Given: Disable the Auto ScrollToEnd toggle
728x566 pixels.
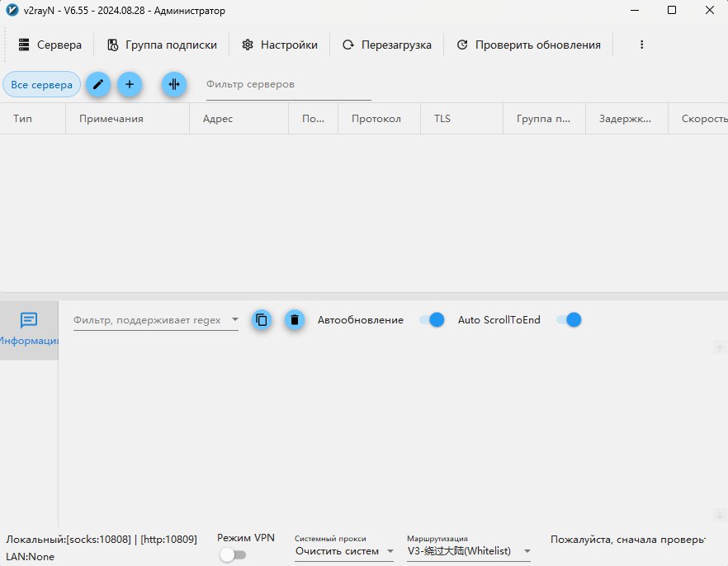Looking at the screenshot, I should 569,320.
